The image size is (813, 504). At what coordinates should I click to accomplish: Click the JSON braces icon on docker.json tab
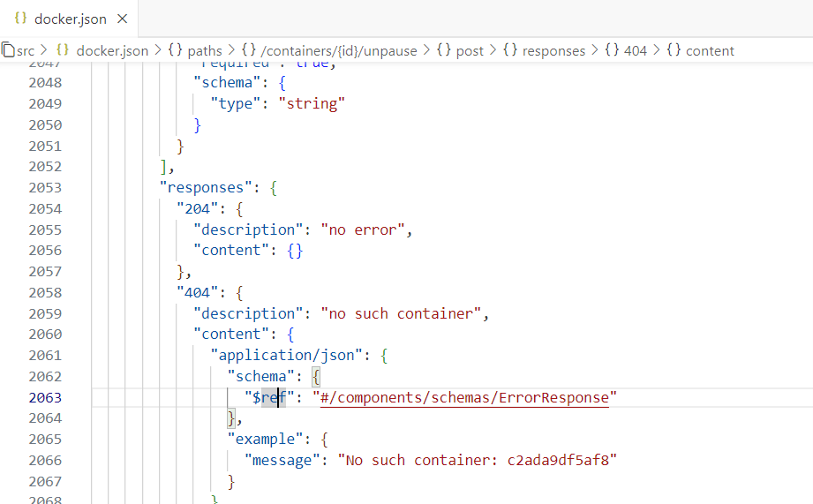(x=20, y=19)
